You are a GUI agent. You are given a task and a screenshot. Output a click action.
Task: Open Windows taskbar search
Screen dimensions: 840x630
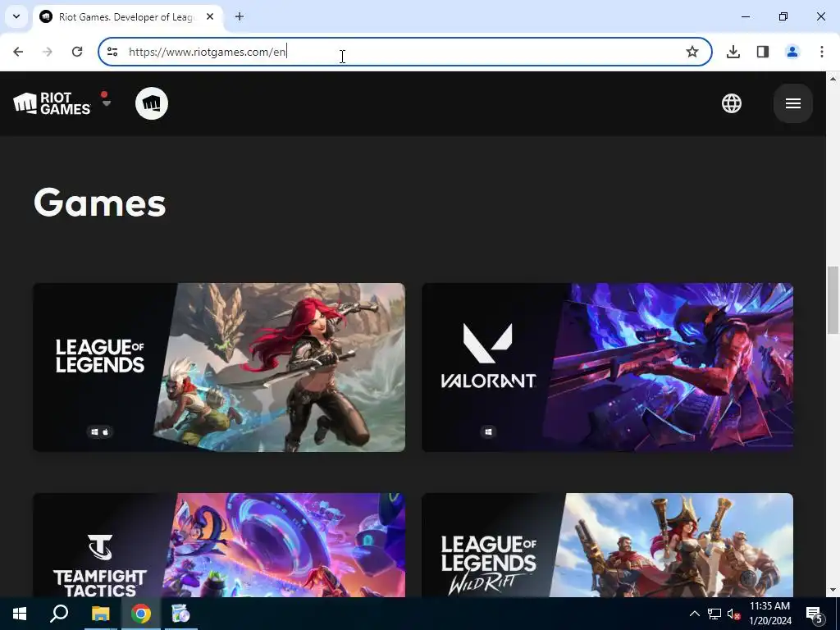click(59, 614)
